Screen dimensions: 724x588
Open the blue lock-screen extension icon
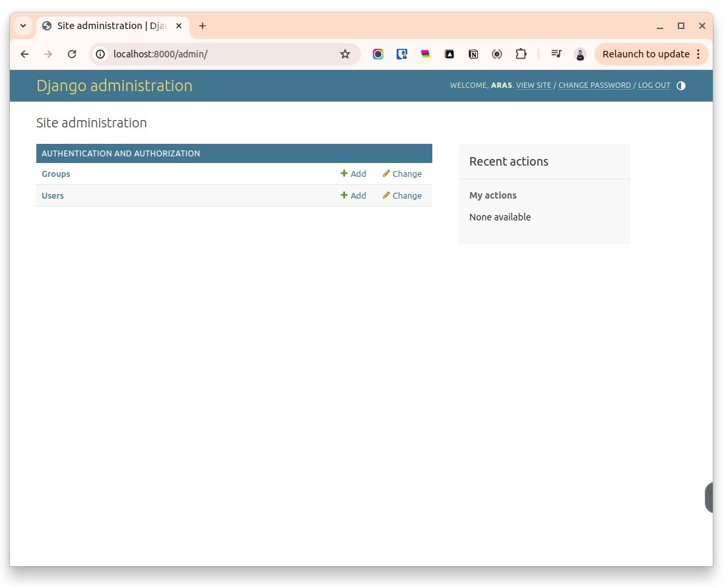[x=402, y=54]
